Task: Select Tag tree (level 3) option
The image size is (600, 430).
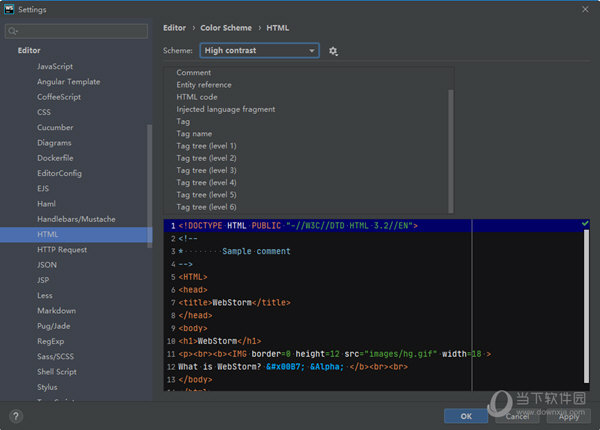Action: pyautogui.click(x=206, y=171)
